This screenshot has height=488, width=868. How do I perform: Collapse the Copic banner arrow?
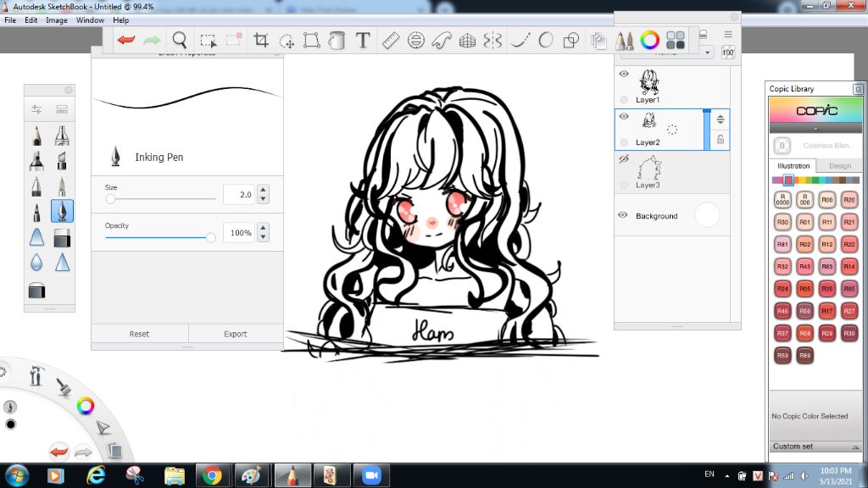815,129
